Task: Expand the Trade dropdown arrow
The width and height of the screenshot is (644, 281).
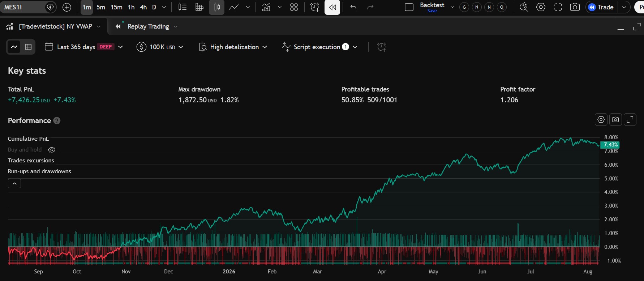Action: (x=624, y=7)
